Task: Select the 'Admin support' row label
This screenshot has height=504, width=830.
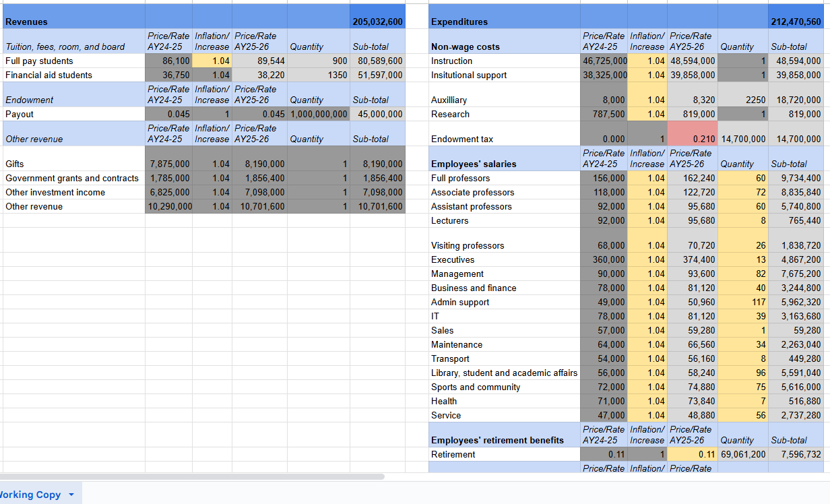Action: 504,302
